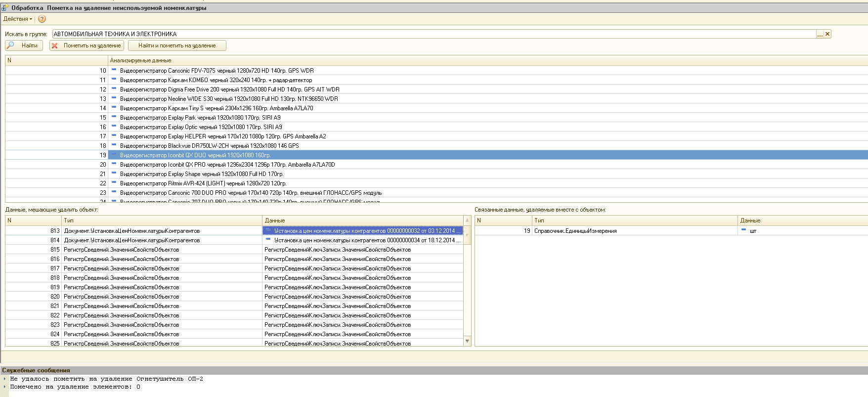868x397 pixels.
Task: Click the Анализируемые данные column header
Action: pyautogui.click(x=488, y=60)
